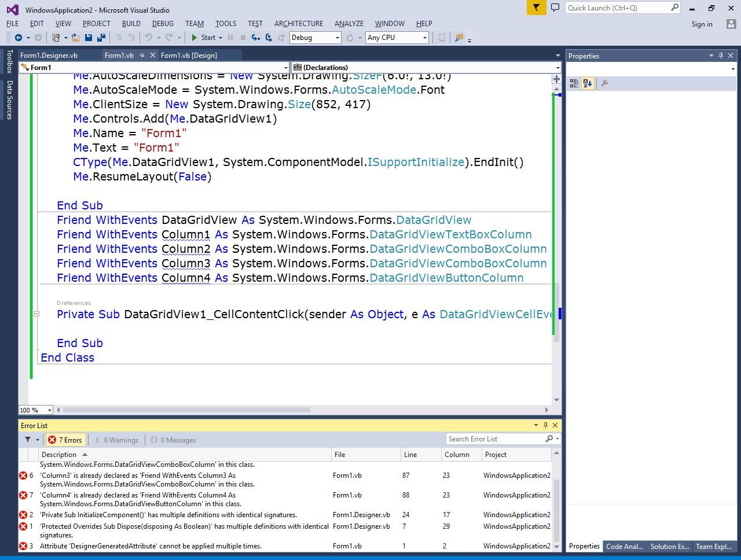Collapse the DataGridView1_CellContentClick sub outline

tap(36, 314)
